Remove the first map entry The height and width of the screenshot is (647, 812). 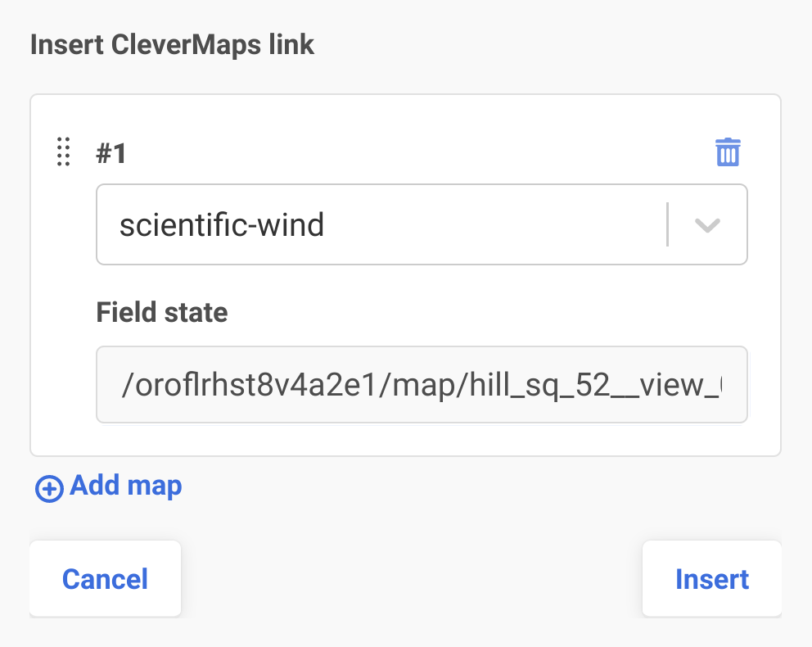coord(728,152)
